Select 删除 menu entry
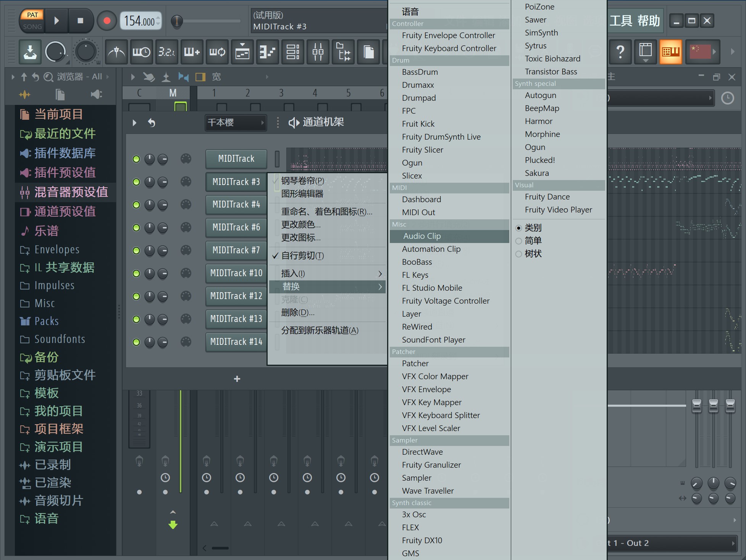 pos(327,312)
